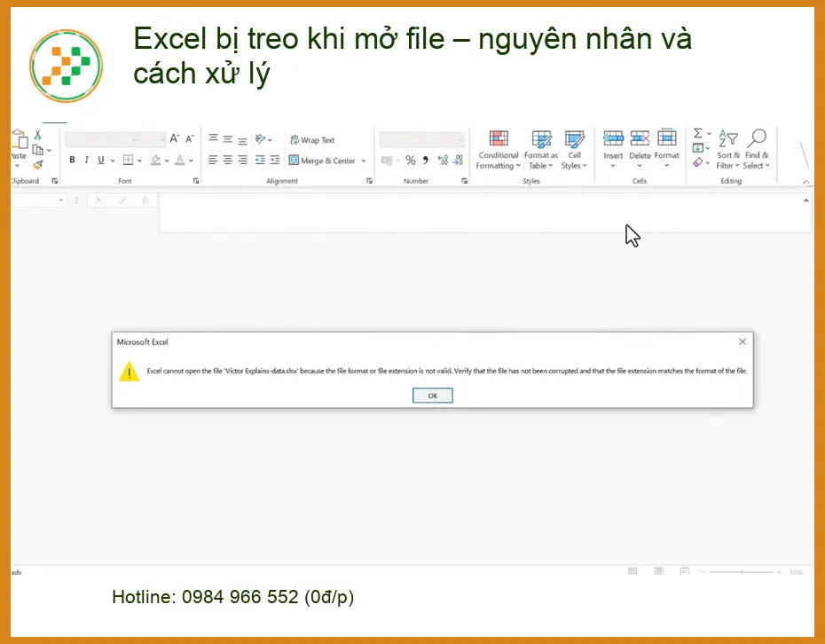Open the number format combo box
Image resolution: width=825 pixels, height=644 pixels.
pos(422,139)
